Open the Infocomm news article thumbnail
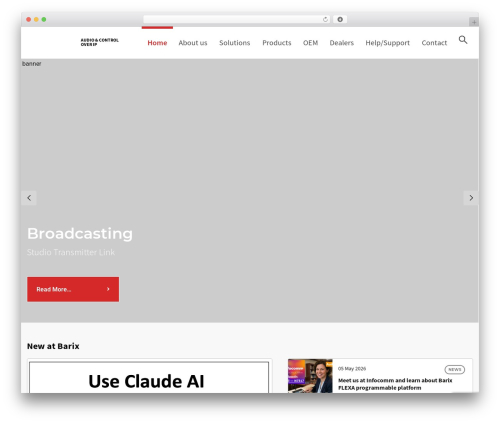The height and width of the screenshot is (423, 500). pos(310,376)
